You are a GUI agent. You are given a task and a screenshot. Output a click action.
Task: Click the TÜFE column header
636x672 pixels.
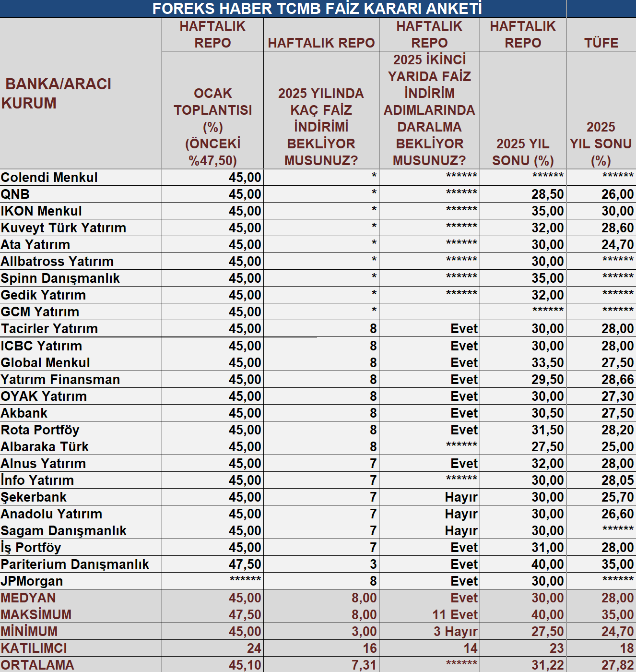coord(601,43)
